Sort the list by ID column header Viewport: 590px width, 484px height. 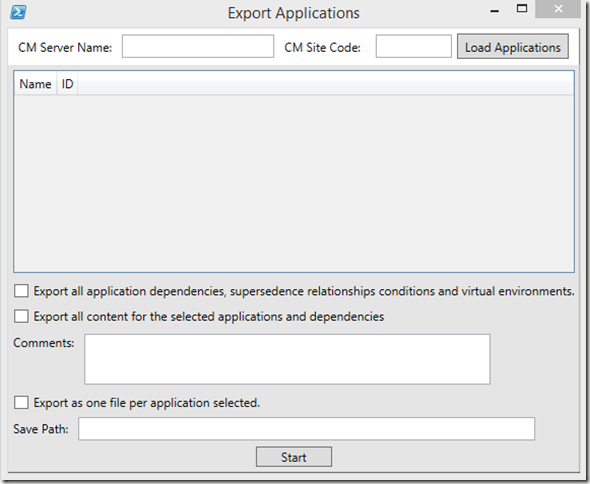(x=67, y=84)
